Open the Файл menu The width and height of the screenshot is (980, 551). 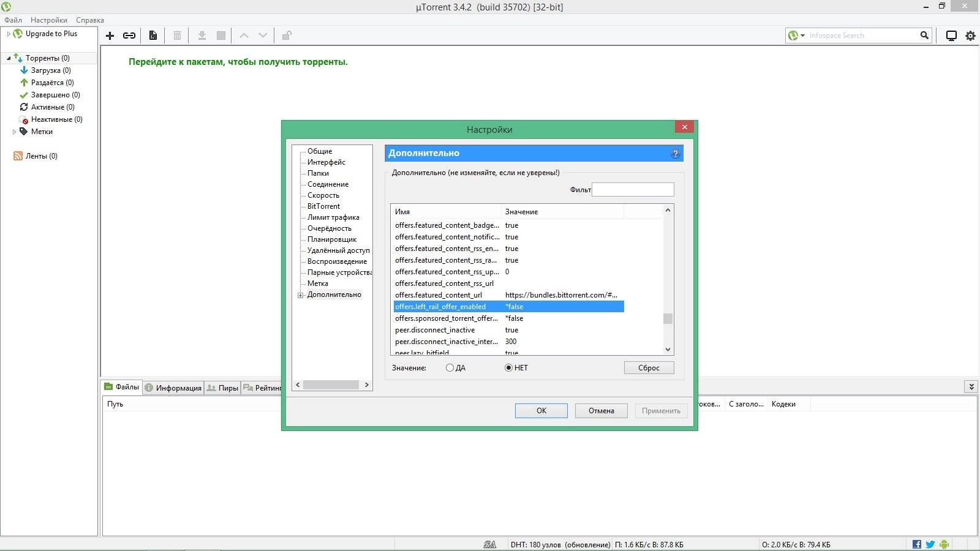[13, 20]
